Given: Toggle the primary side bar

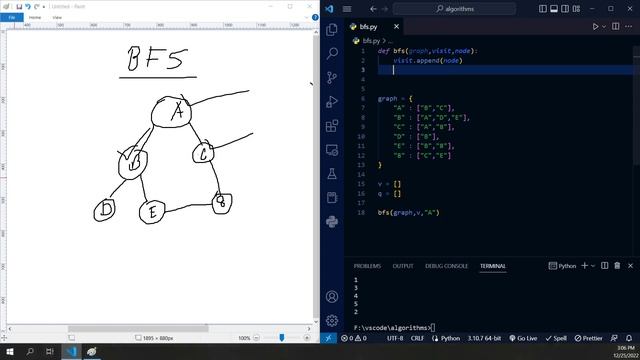Looking at the screenshot, I should 543,9.
